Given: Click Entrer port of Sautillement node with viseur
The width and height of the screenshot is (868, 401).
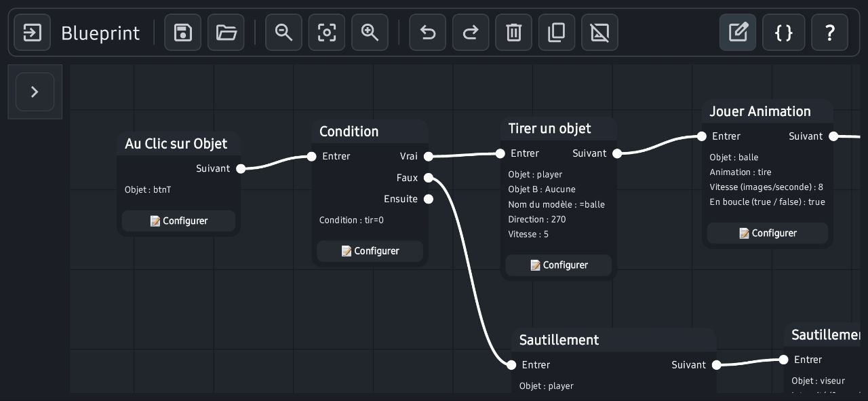Looking at the screenshot, I should point(784,360).
